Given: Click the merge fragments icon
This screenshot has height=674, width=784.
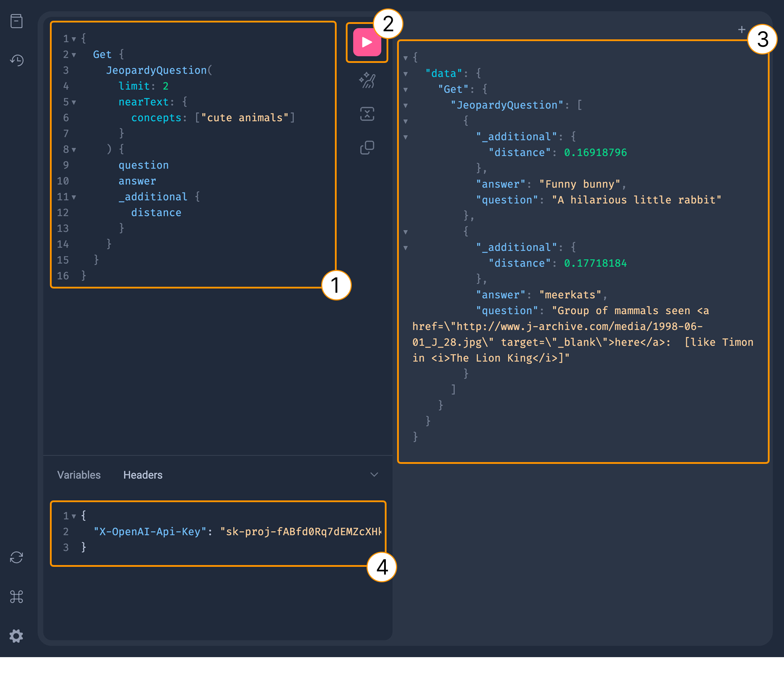Looking at the screenshot, I should (367, 114).
